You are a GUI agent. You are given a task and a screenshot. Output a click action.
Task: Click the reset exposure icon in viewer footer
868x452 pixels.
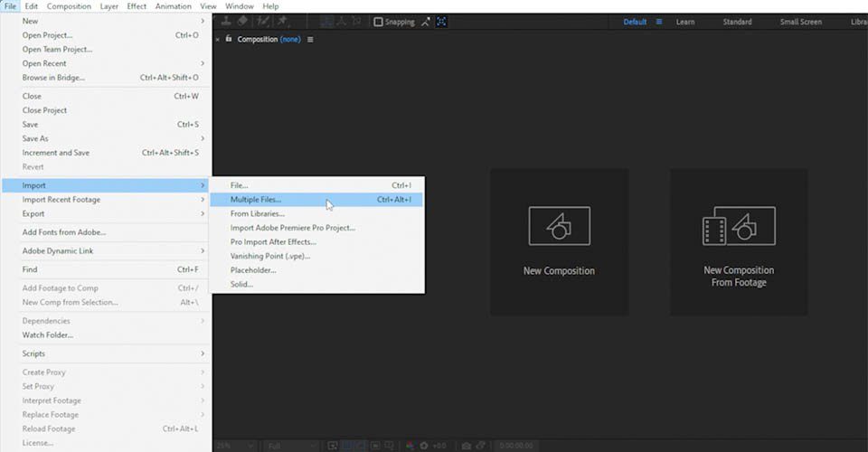424,446
